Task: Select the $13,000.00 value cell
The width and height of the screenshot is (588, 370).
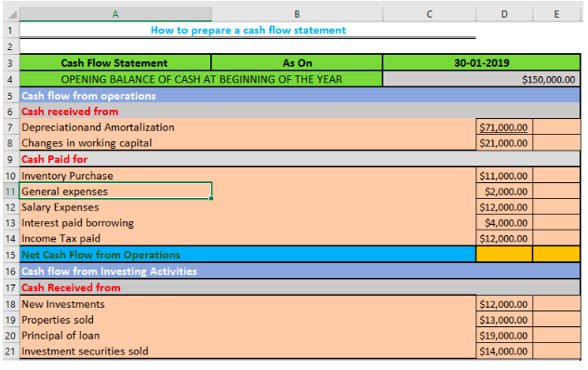Action: point(504,320)
